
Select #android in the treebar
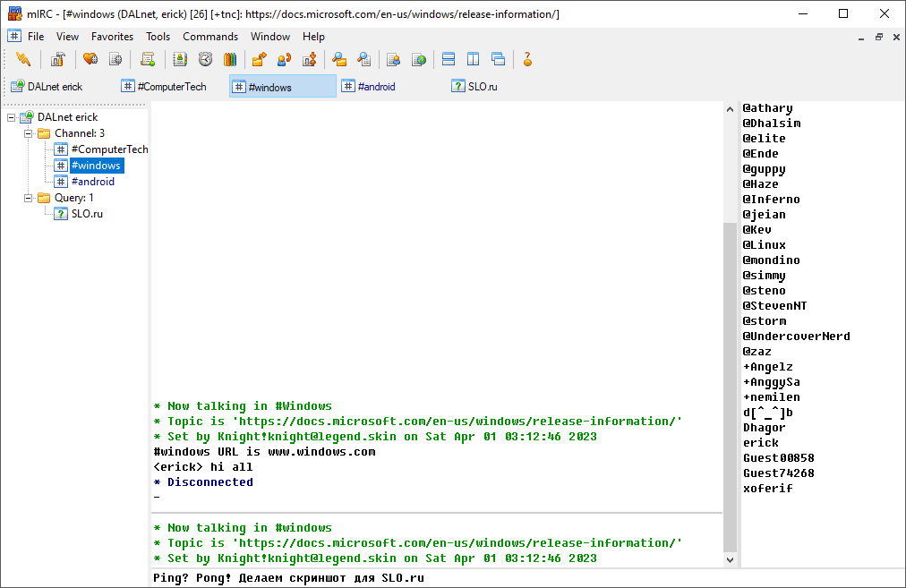(93, 182)
